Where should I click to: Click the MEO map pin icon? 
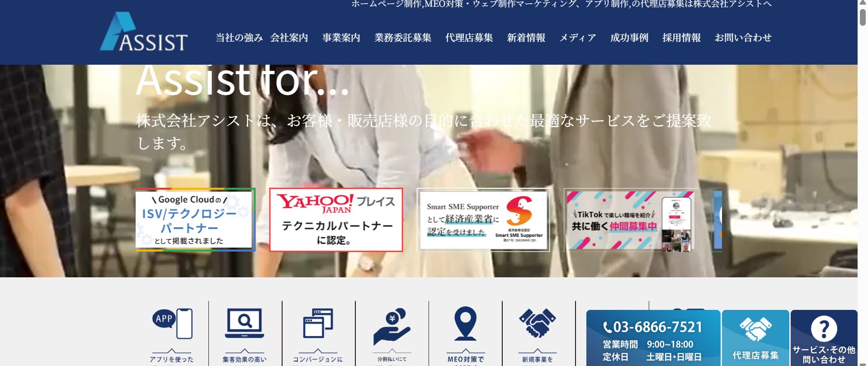pyautogui.click(x=465, y=323)
